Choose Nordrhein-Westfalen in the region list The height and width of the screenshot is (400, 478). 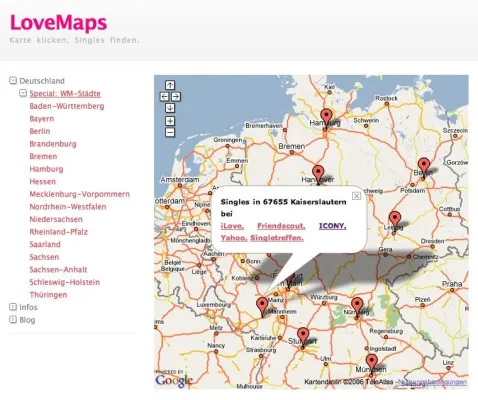(x=68, y=207)
